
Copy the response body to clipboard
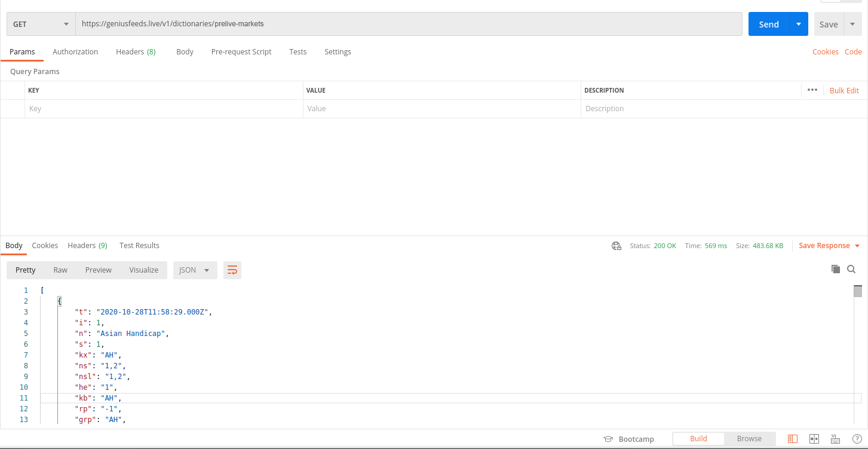[x=836, y=269]
